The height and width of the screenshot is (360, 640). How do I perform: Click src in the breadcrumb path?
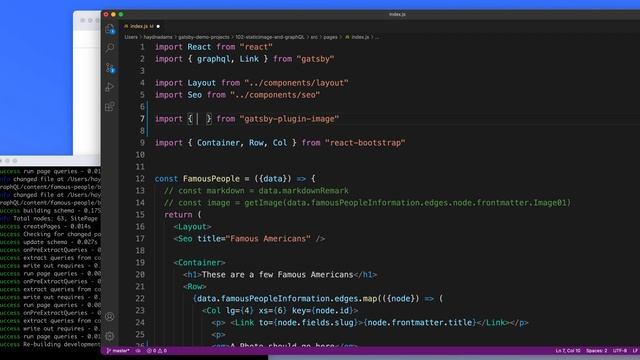[314, 37]
